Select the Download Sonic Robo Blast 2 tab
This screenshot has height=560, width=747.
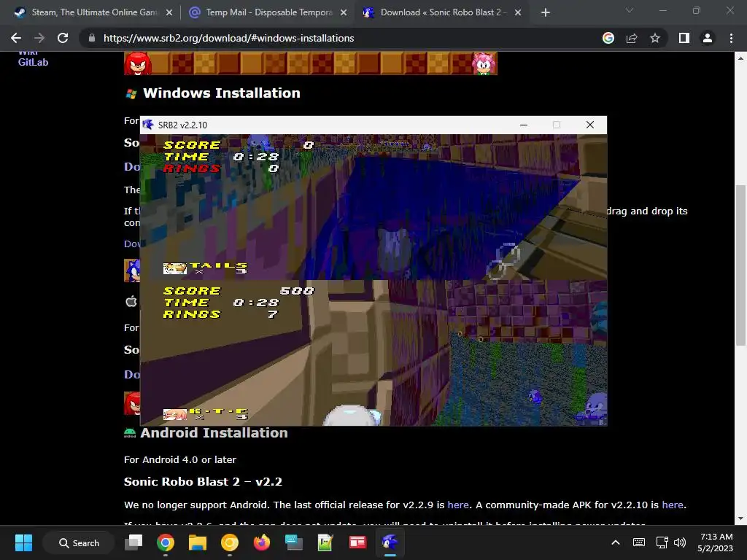[441, 12]
